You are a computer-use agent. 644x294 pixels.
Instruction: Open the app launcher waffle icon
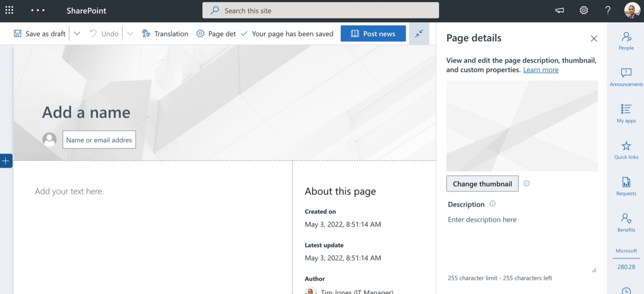pyautogui.click(x=9, y=10)
